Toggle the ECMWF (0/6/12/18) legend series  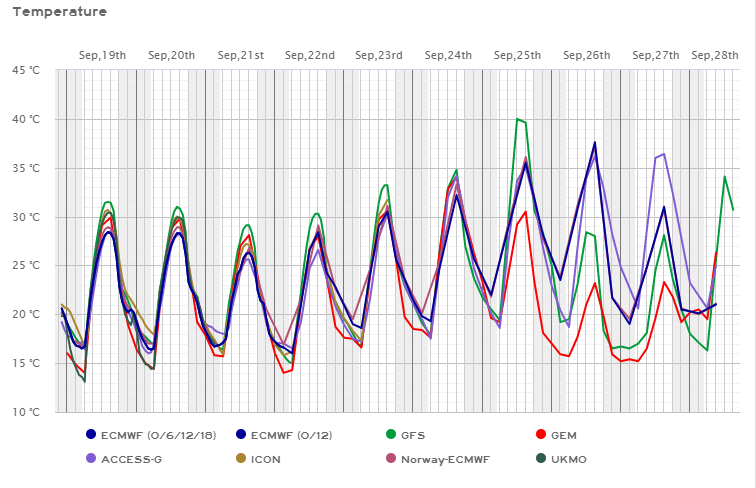(151, 435)
